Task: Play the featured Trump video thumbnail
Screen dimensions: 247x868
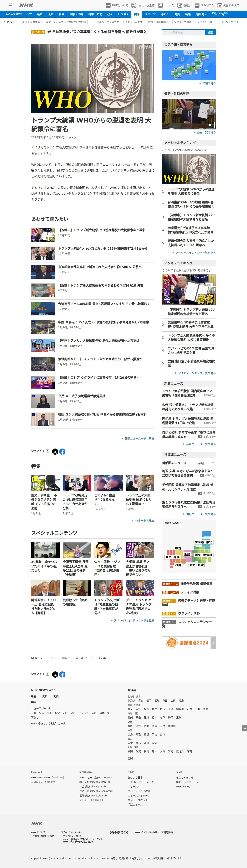Action: pos(189,114)
